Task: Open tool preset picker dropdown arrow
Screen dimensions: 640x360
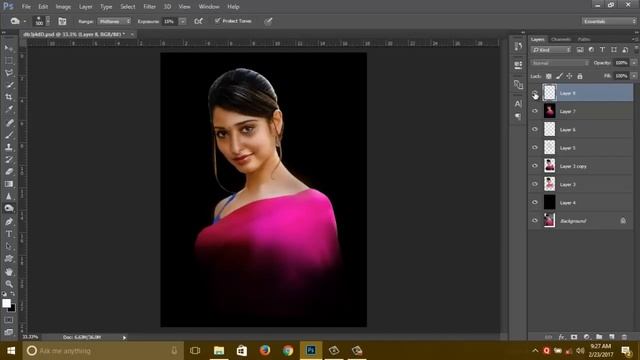Action: click(x=24, y=21)
